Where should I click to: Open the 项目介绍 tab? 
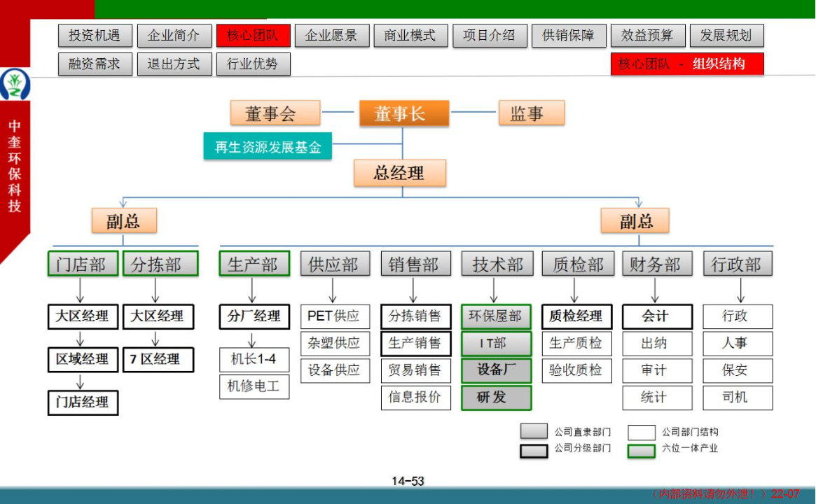[490, 36]
